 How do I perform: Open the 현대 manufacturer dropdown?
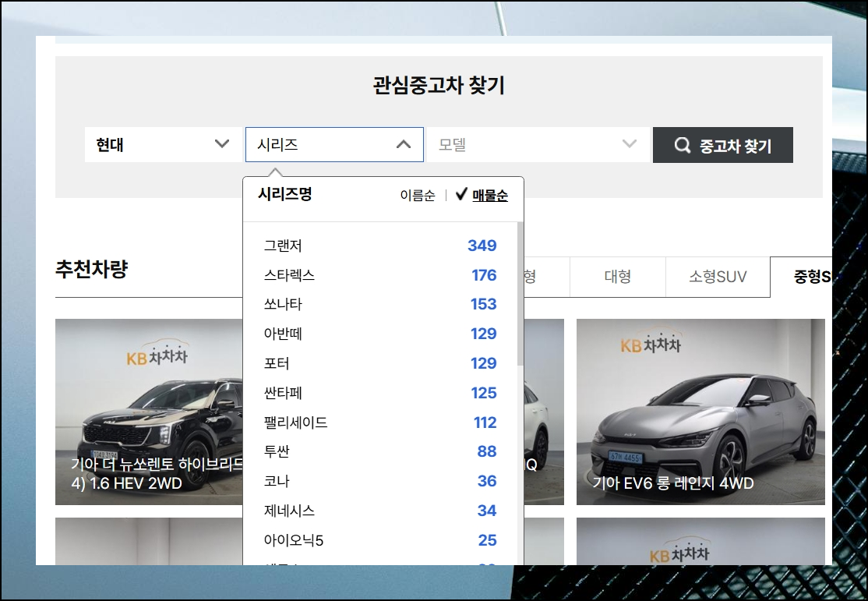point(164,144)
